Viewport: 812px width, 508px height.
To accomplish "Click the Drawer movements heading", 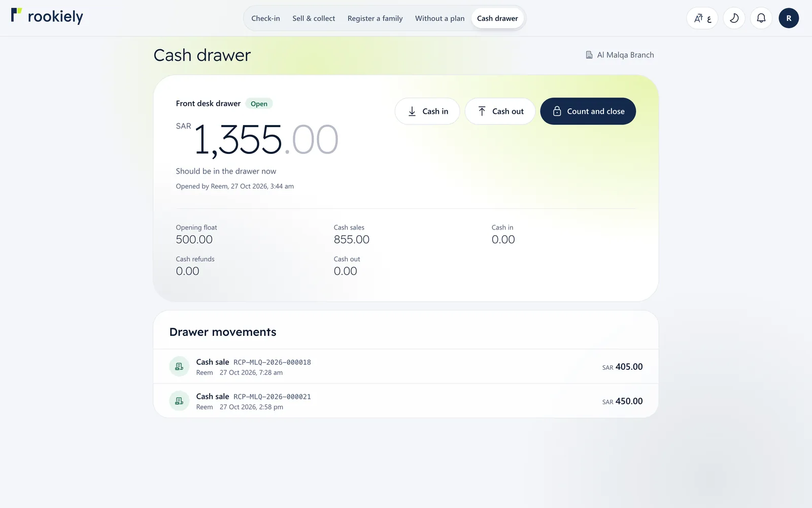I will pyautogui.click(x=223, y=332).
